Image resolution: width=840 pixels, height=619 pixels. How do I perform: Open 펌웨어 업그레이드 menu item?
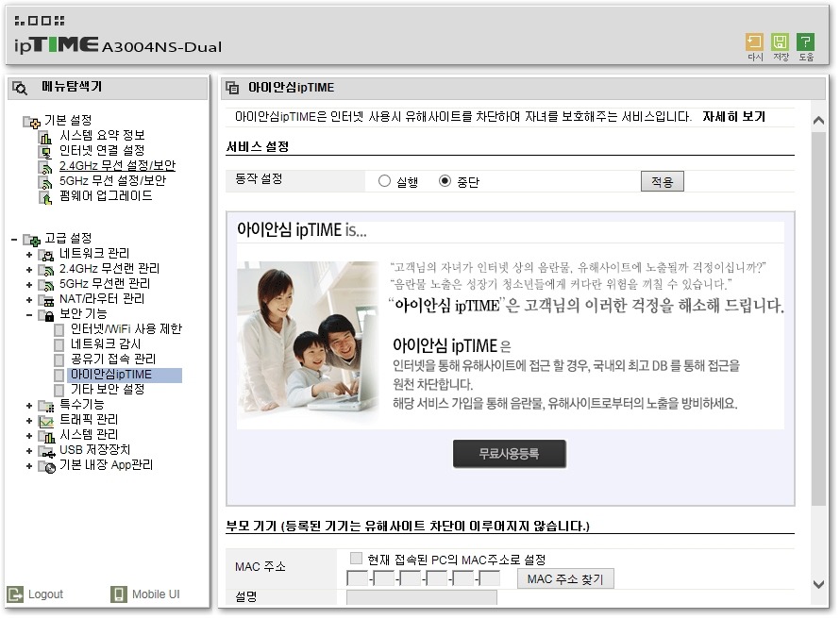106,195
